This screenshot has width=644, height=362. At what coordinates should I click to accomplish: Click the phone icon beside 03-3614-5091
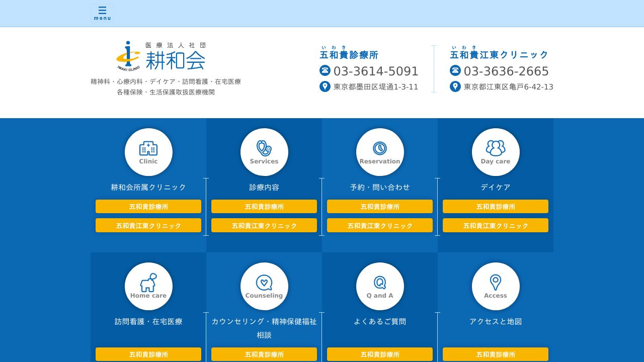pyautogui.click(x=325, y=70)
